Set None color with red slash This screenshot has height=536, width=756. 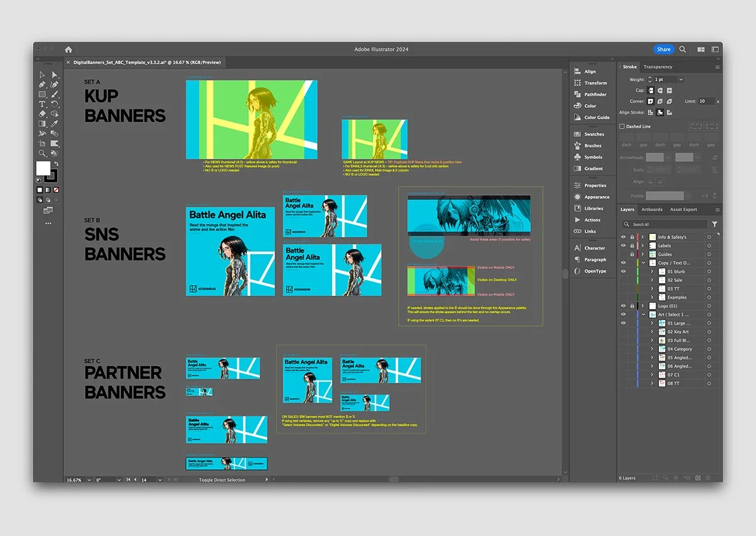(56, 190)
